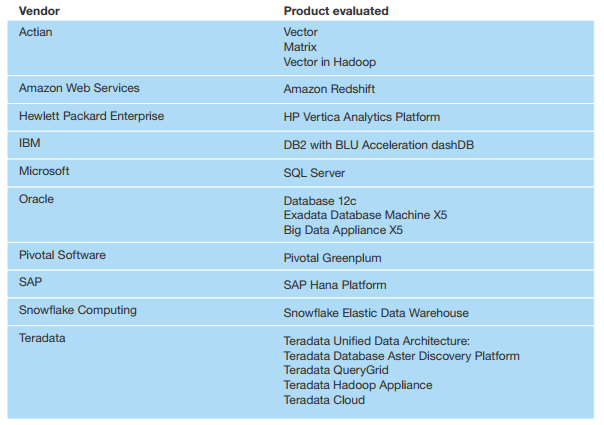Click the Oracle vendor cell
This screenshot has height=425, width=604.
[36, 199]
